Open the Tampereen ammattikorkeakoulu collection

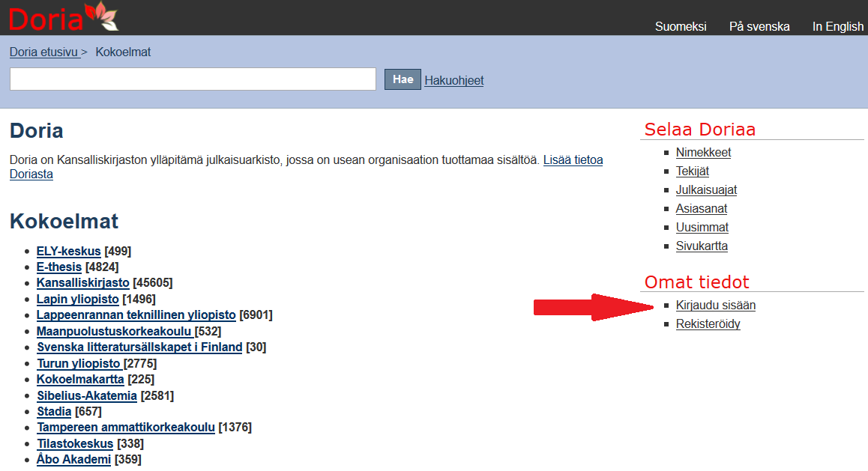[x=126, y=428]
